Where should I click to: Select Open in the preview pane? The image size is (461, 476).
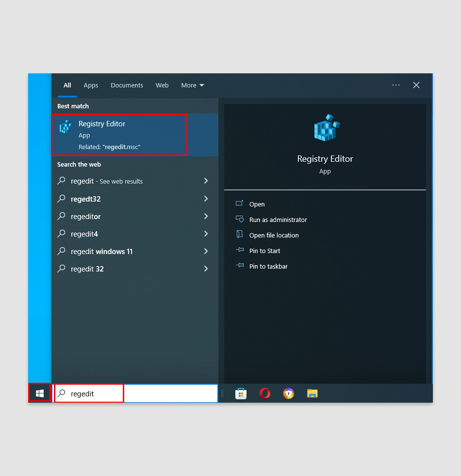(x=257, y=204)
